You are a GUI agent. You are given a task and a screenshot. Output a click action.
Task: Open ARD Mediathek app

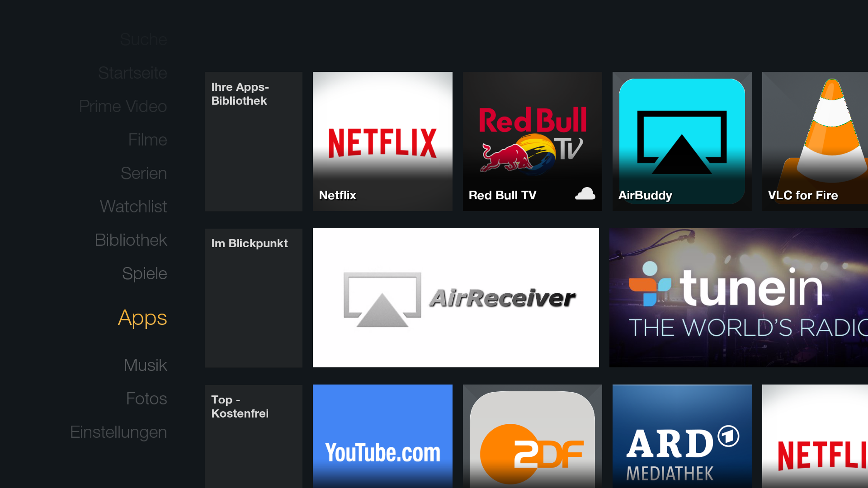[x=682, y=436]
